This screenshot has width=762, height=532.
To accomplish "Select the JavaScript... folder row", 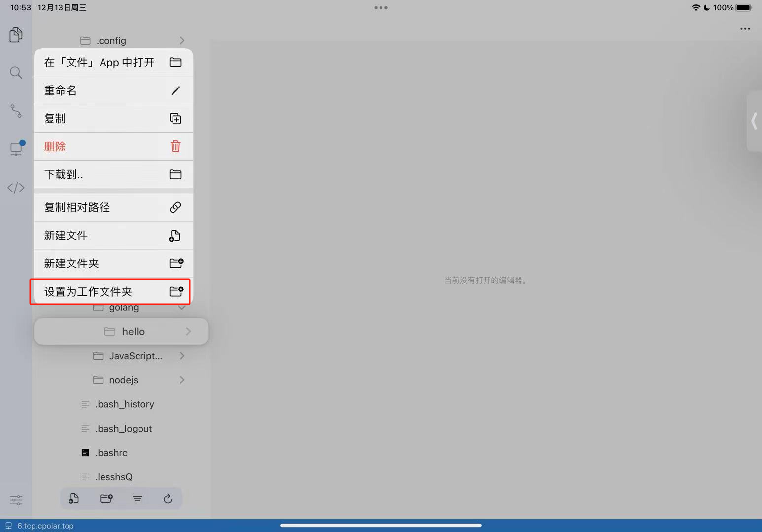I will (x=121, y=356).
